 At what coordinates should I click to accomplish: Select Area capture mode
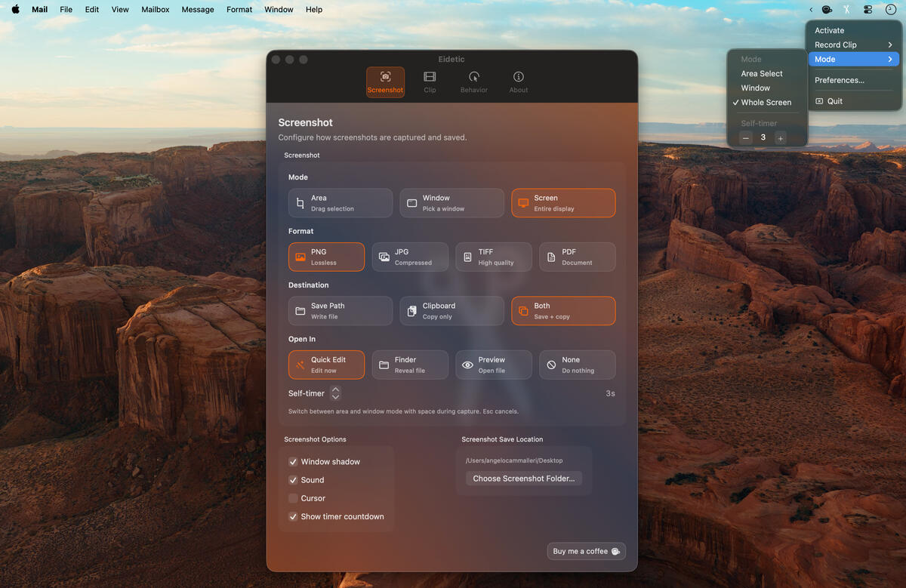click(x=340, y=202)
